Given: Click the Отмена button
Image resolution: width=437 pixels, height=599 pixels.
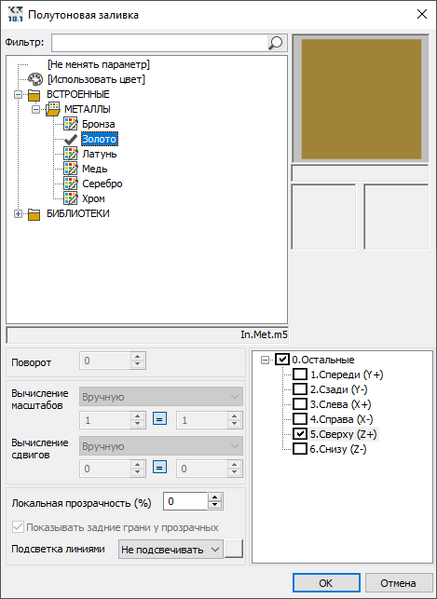Looking at the screenshot, I should click(x=398, y=583).
